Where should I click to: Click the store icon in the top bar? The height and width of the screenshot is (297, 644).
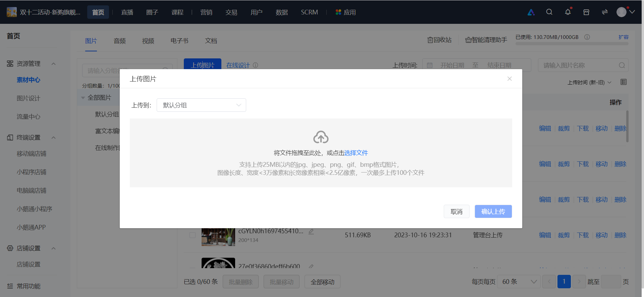586,12
